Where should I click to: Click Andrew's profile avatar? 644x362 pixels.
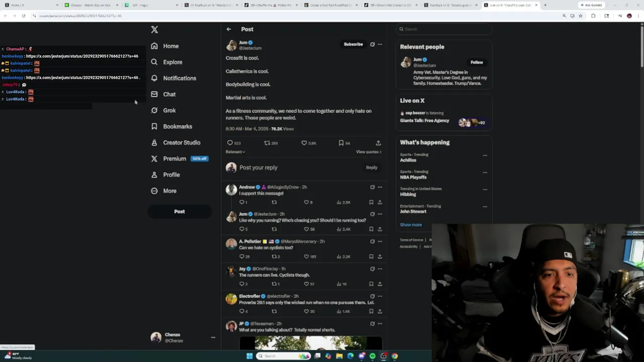click(x=231, y=190)
